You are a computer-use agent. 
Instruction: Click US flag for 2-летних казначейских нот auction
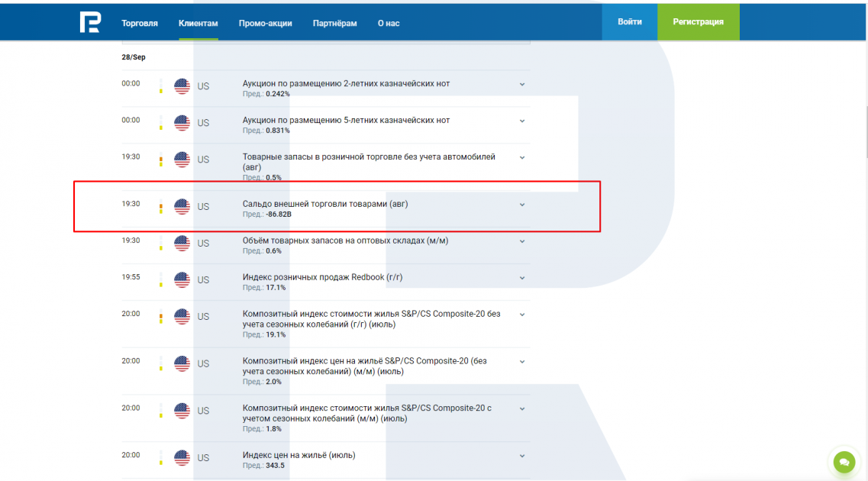tap(182, 86)
